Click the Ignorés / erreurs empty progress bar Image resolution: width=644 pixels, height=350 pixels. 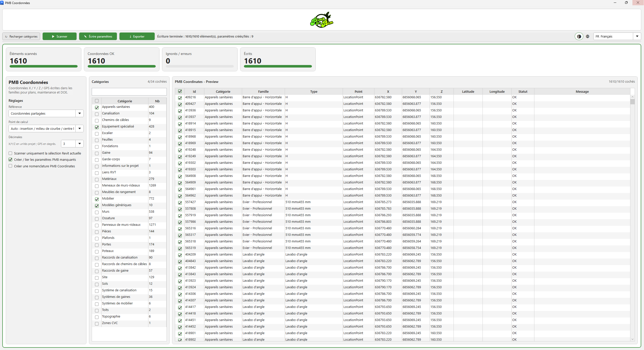(x=200, y=66)
